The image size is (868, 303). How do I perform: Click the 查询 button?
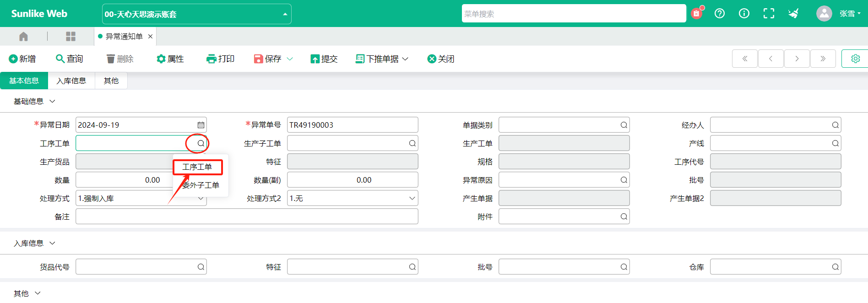[70, 59]
